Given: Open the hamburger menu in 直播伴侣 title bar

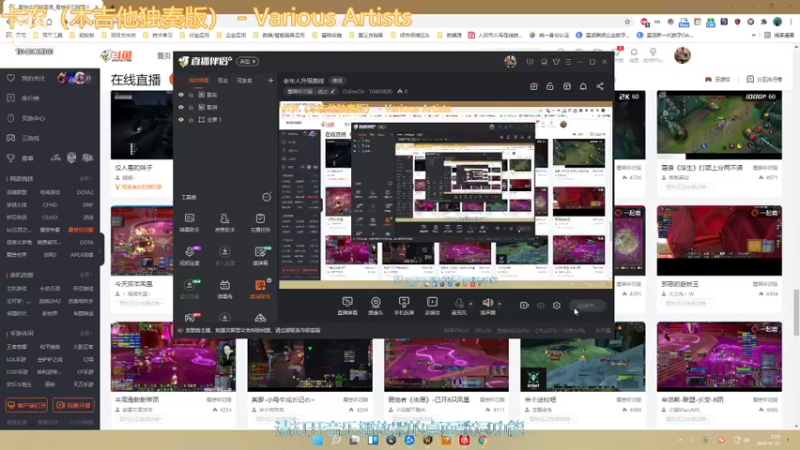Looking at the screenshot, I should click(568, 62).
